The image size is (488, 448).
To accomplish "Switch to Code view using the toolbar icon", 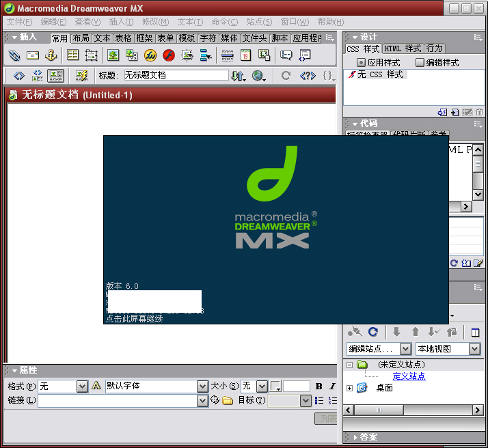I will point(19,76).
